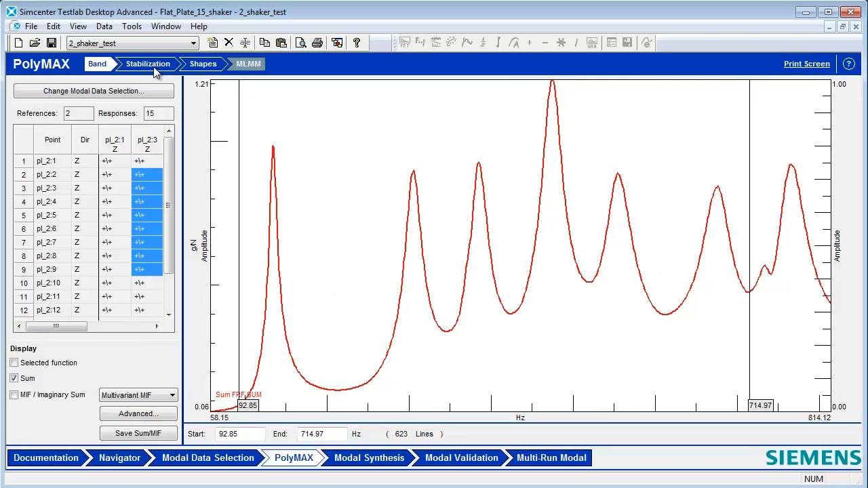Click the Help question mark toolbar icon
Image resolution: width=868 pixels, height=488 pixels.
[x=356, y=43]
